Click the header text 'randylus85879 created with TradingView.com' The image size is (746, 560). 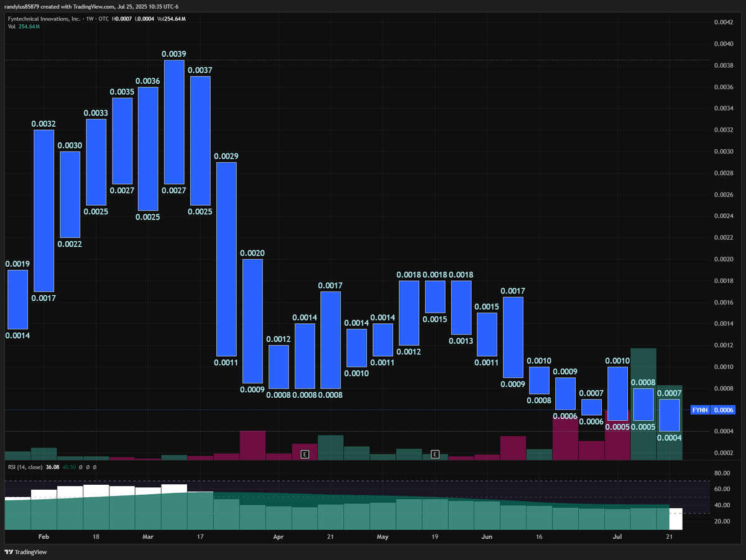[61, 6]
